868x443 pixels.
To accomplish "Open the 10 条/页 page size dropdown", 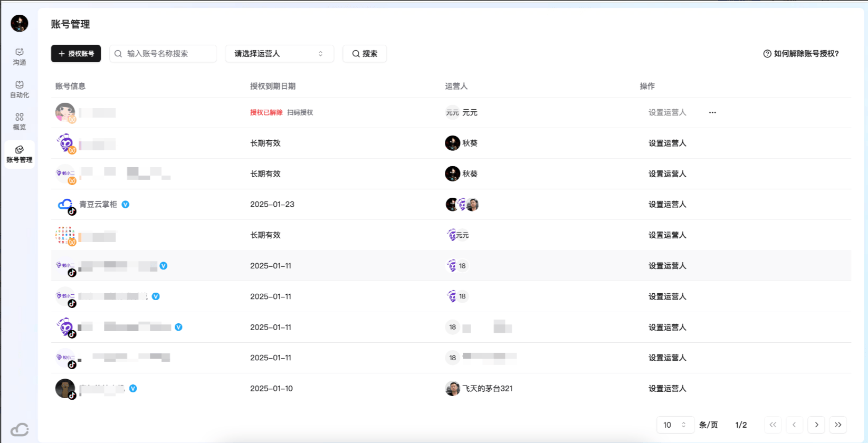I will [x=675, y=425].
